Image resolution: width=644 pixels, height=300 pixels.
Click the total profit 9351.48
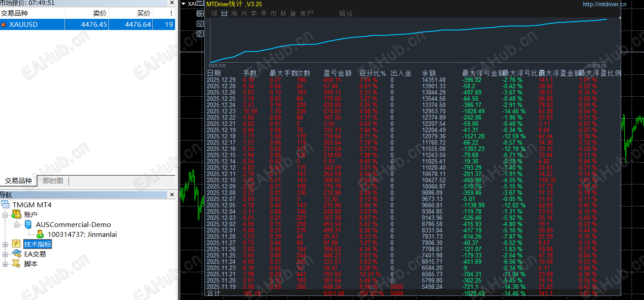tap(334, 293)
